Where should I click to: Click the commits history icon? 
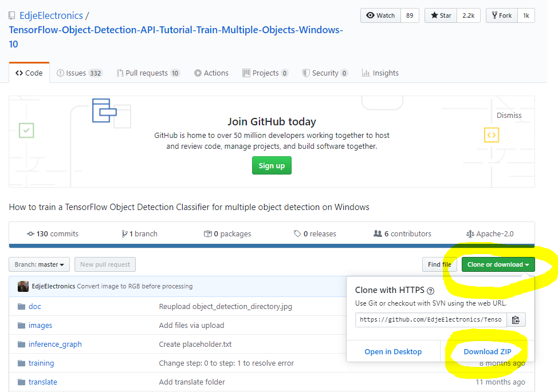point(30,233)
